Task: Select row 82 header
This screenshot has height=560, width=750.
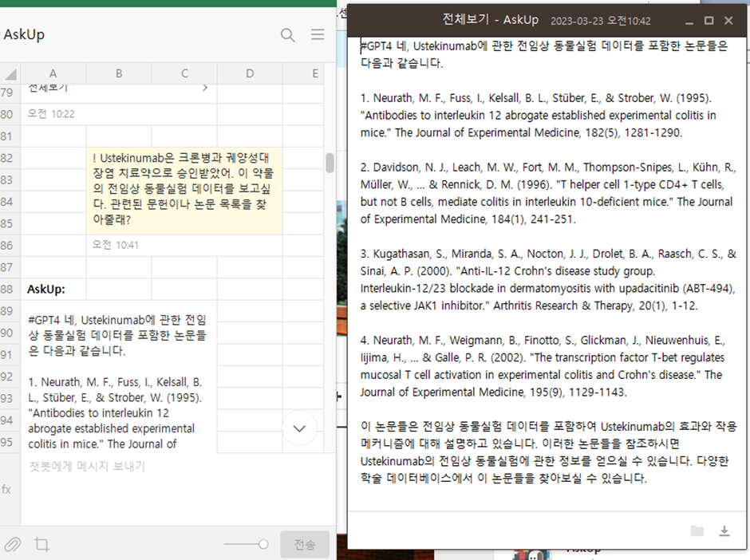Action: pyautogui.click(x=10, y=158)
